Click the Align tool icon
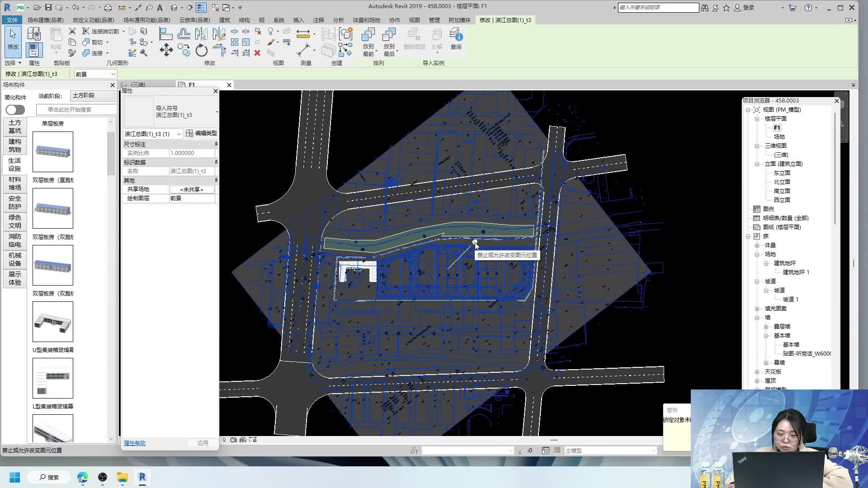The image size is (868, 488). 166,33
